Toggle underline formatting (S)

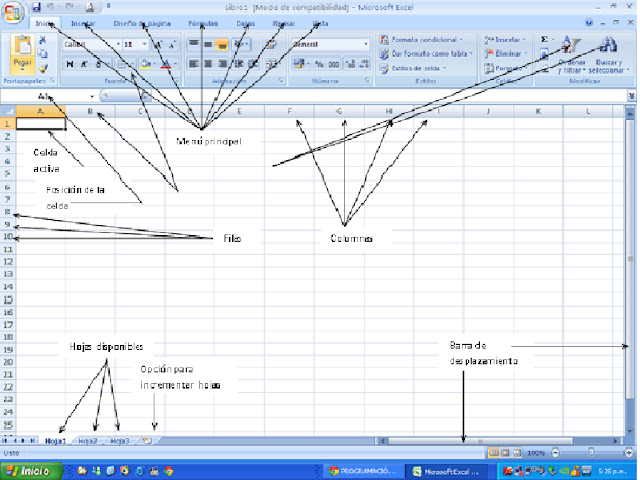tap(98, 64)
